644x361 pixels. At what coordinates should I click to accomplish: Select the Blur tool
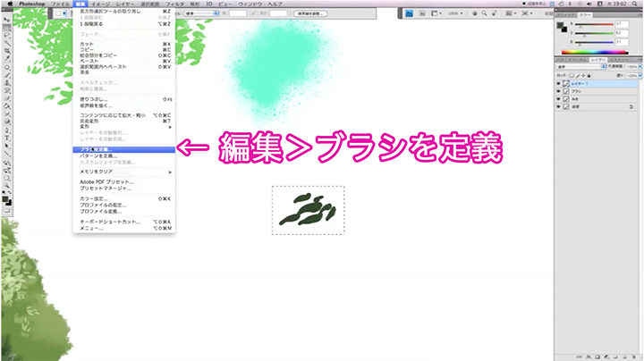coord(7,114)
